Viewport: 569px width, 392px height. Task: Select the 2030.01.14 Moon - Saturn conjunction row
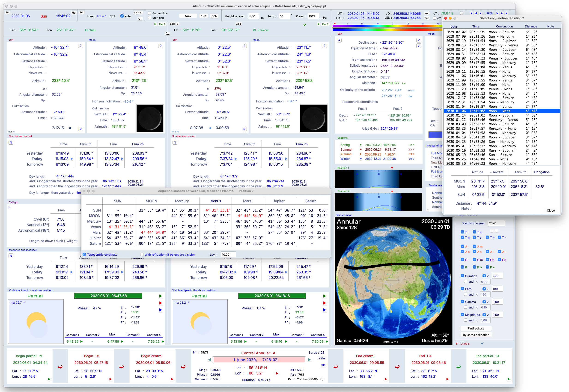point(502,115)
